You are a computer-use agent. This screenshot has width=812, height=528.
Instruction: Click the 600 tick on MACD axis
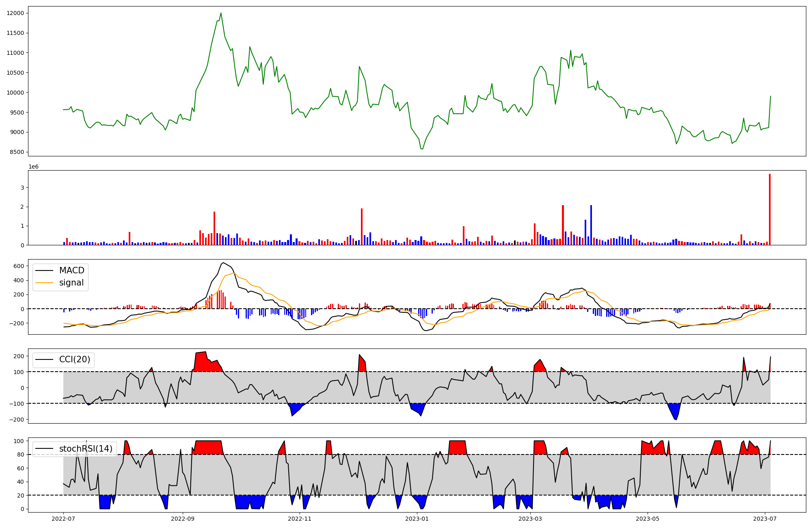coord(19,266)
